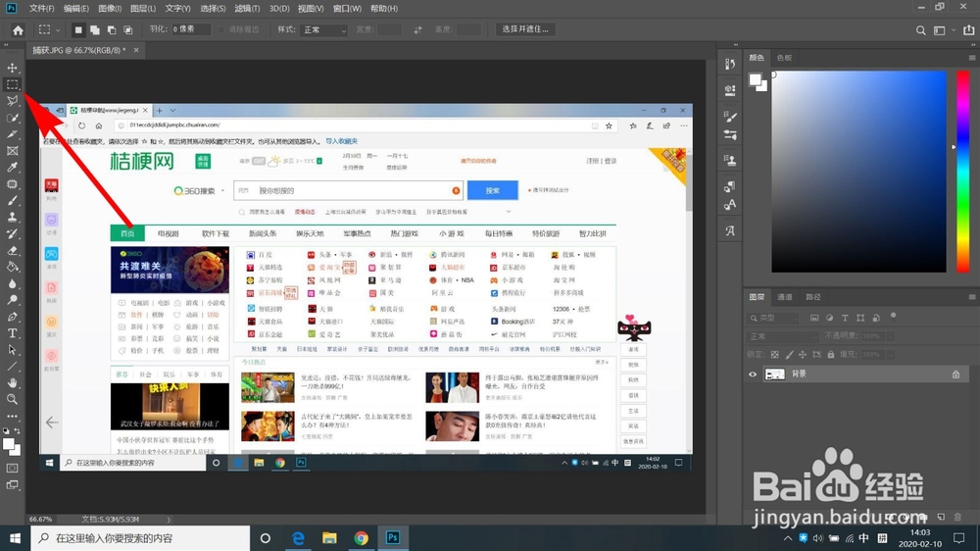The image size is (980, 551).
Task: Close the 捕获.JPG document tab
Action: 136,50
